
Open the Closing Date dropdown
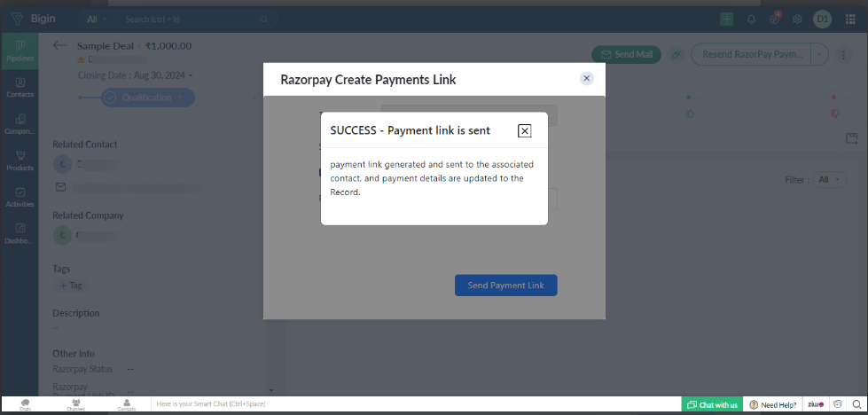(x=135, y=75)
